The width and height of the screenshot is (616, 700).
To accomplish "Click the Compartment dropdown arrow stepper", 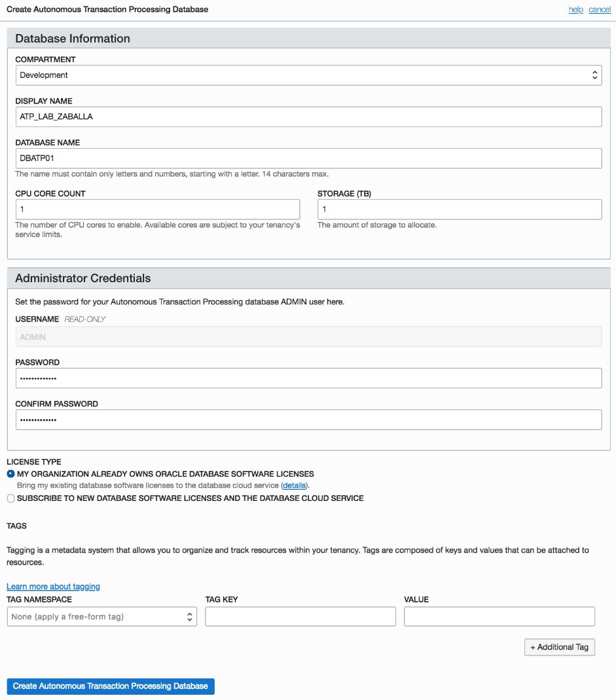I will (594, 75).
